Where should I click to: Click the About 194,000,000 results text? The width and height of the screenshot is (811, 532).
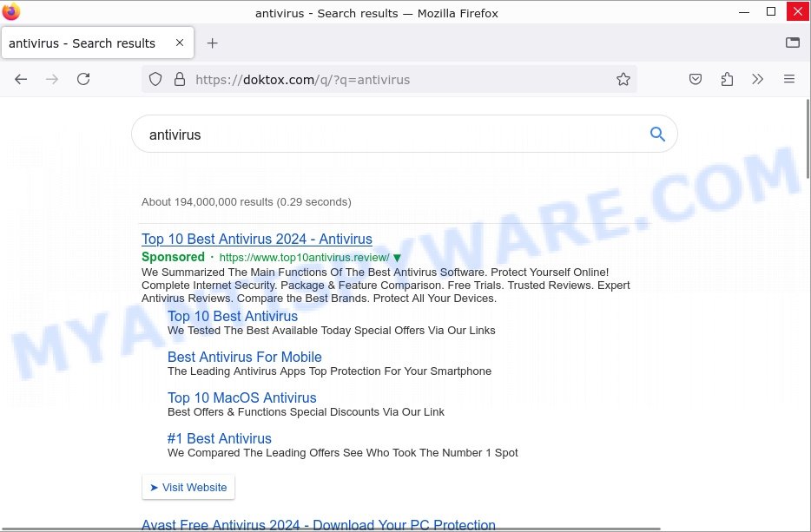click(247, 201)
